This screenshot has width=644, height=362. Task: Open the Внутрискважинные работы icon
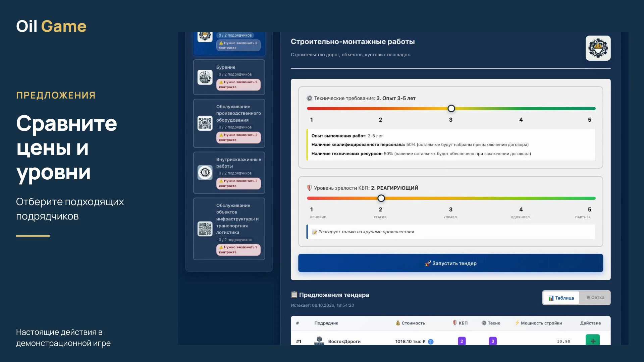[x=205, y=173]
